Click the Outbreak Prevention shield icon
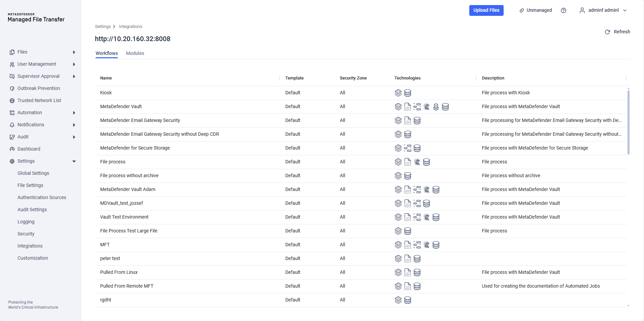644x321 pixels. [x=12, y=88]
